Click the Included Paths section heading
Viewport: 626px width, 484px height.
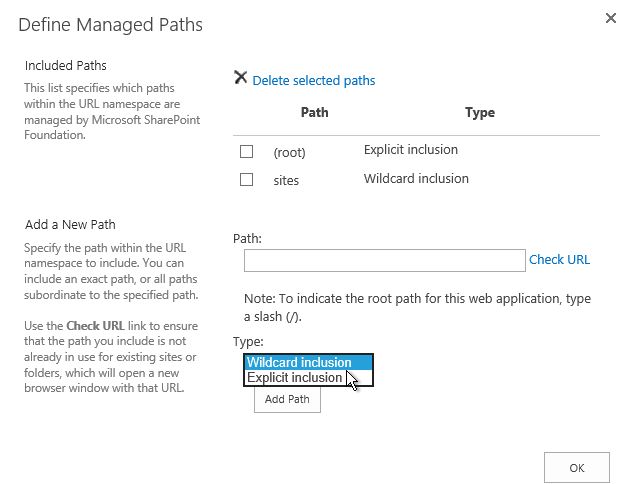[65, 66]
